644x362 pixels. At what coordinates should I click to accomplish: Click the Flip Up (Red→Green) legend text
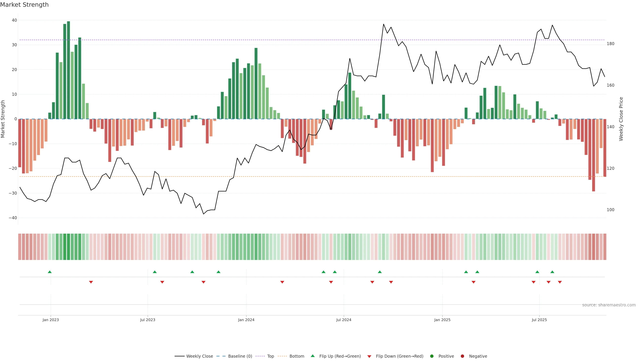[340, 356]
